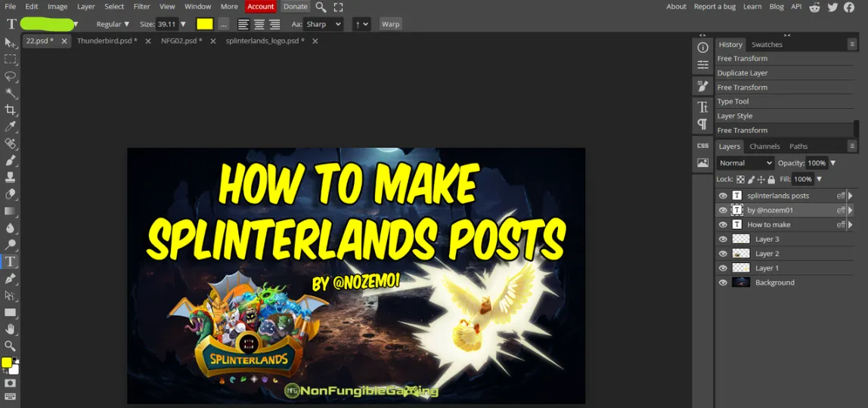Open the Filter menu
The width and height of the screenshot is (868, 408).
click(x=141, y=7)
